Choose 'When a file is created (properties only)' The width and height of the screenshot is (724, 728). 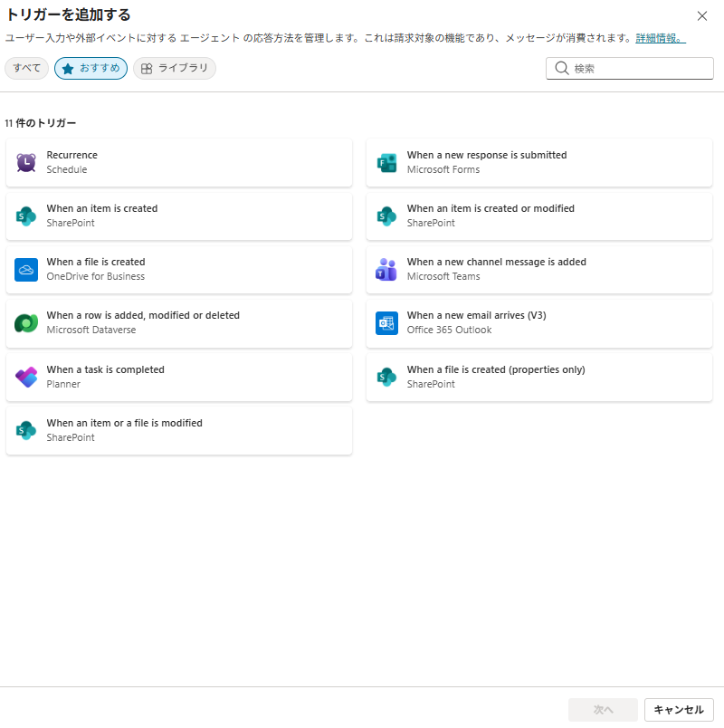tap(496, 369)
